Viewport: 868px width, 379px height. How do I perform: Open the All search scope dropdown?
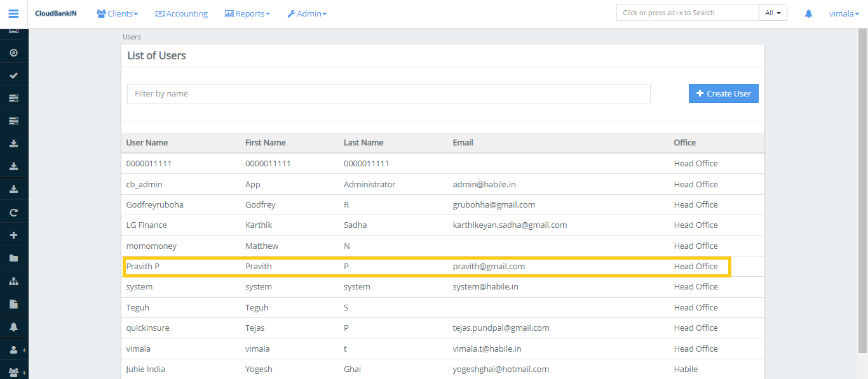coord(773,12)
